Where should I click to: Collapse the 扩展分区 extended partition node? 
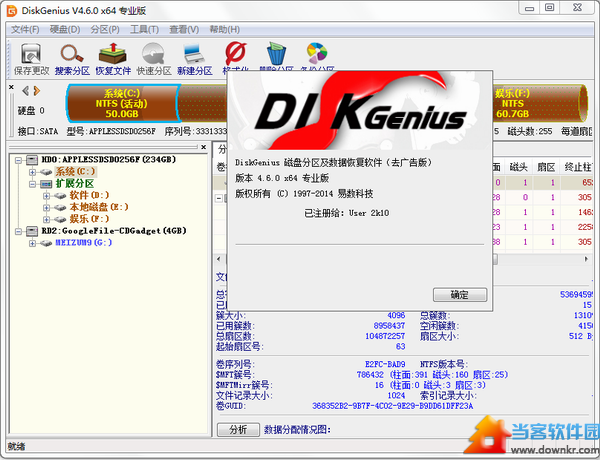pyautogui.click(x=33, y=183)
